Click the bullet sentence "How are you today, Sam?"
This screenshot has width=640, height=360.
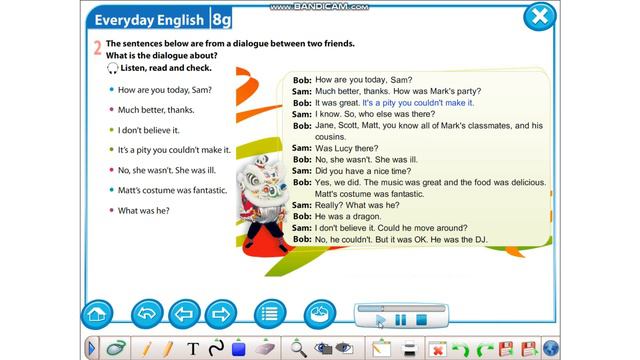click(x=165, y=90)
